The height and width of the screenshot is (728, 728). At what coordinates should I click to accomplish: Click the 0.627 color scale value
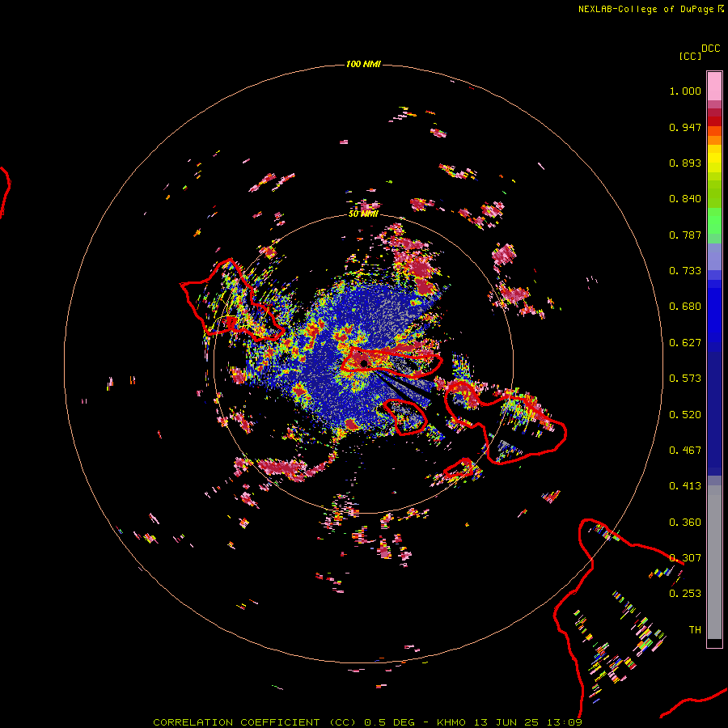tap(685, 343)
